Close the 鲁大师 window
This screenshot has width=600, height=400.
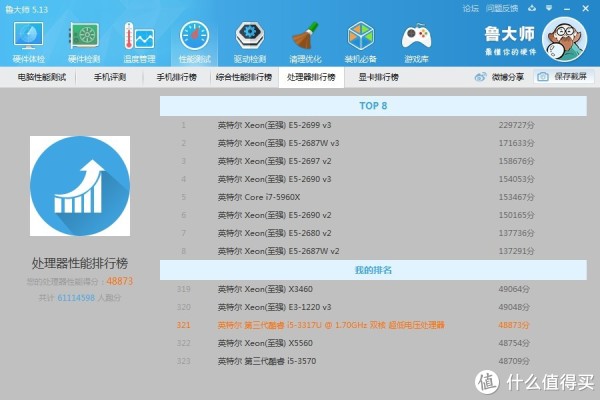coord(585,8)
